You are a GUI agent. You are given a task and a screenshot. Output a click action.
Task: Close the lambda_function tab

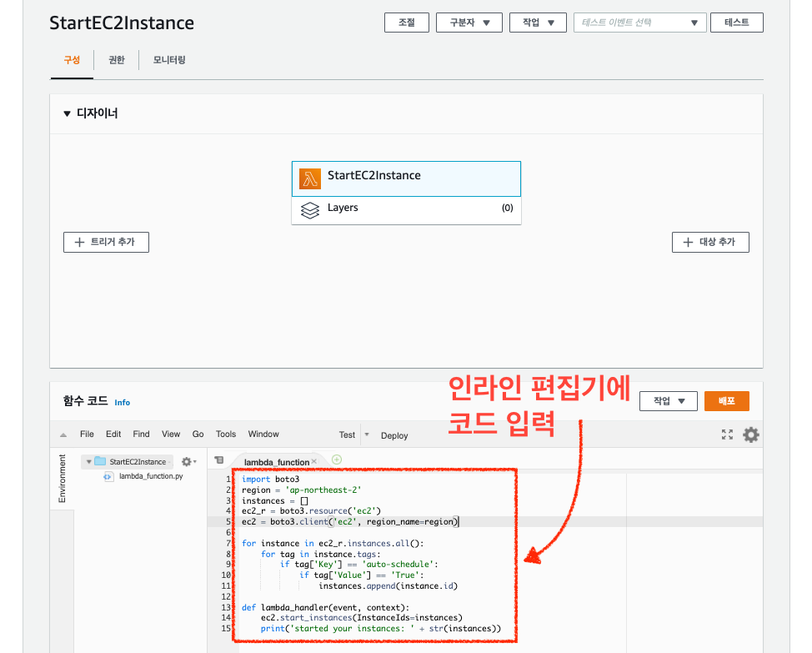pyautogui.click(x=313, y=461)
